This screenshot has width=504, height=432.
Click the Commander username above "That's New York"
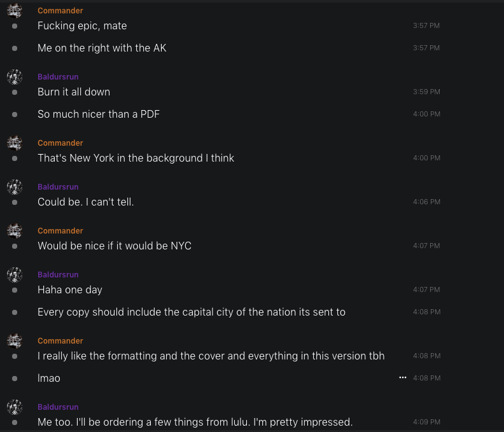coord(60,143)
